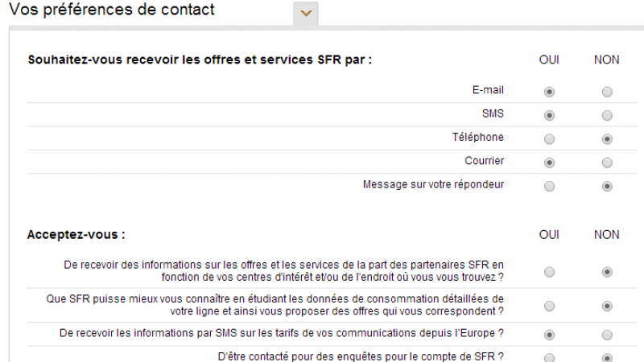Screen dimensions: 644x362
Task: Refuse SFR survey contact with NON
Action: [x=607, y=357]
